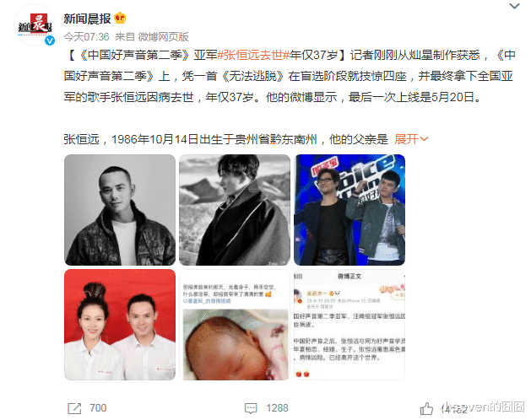Screen dimensions: 531x420
Task: Open the #张恒远去世# hashtag topic
Action: (253, 55)
